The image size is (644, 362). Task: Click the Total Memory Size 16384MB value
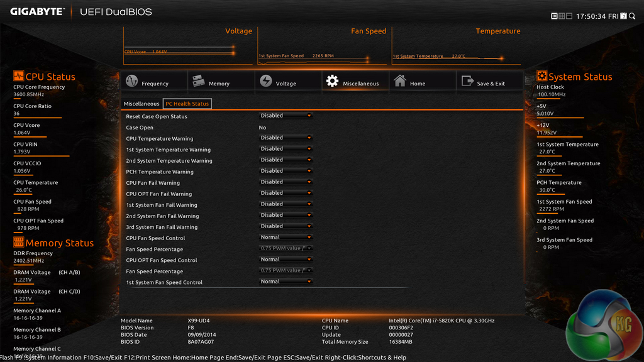coord(401,342)
